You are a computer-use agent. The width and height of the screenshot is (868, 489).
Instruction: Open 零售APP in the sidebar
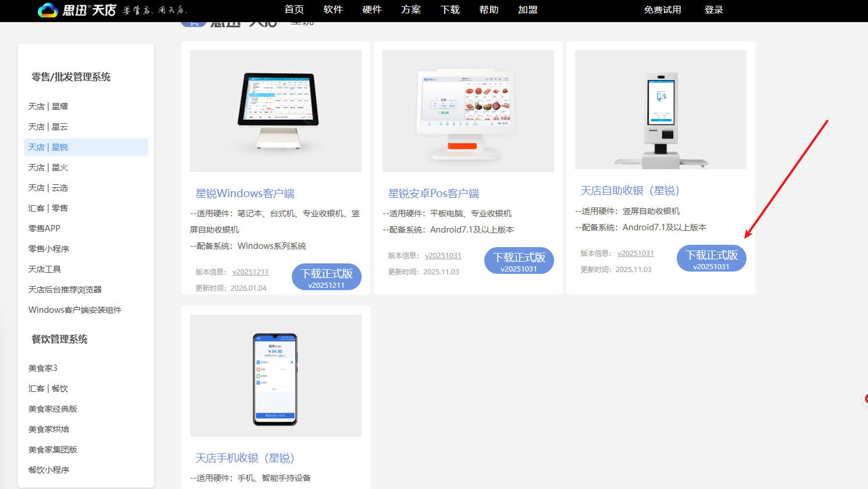tap(44, 229)
